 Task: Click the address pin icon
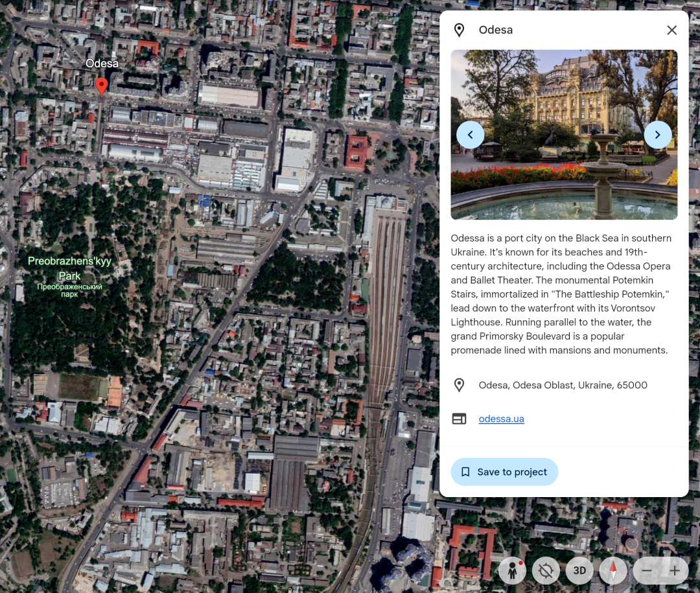click(459, 385)
